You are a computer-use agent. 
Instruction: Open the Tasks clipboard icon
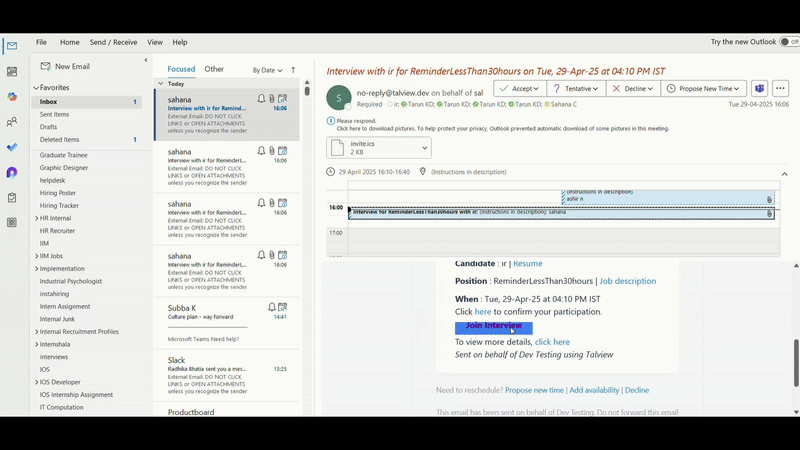12,197
